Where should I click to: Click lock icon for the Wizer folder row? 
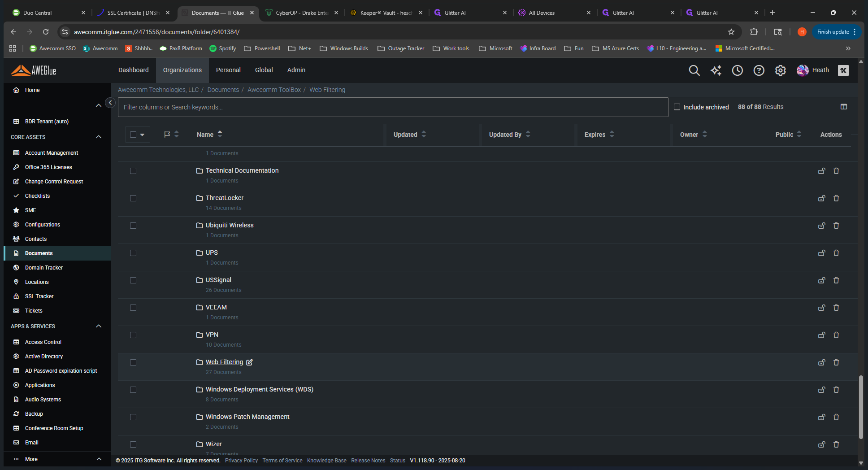[x=822, y=444]
